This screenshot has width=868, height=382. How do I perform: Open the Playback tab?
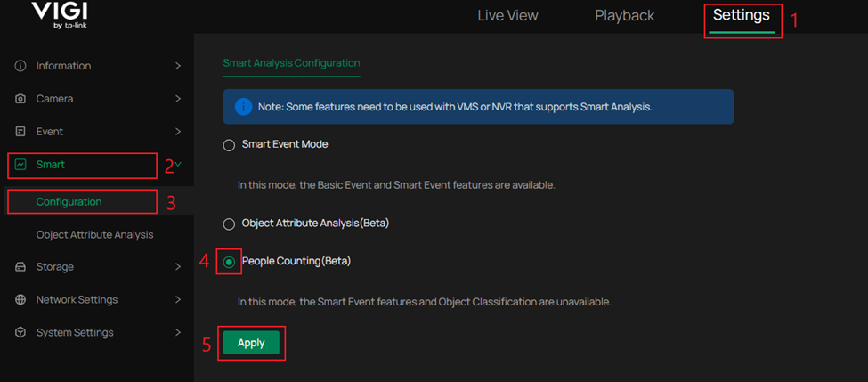pos(624,16)
